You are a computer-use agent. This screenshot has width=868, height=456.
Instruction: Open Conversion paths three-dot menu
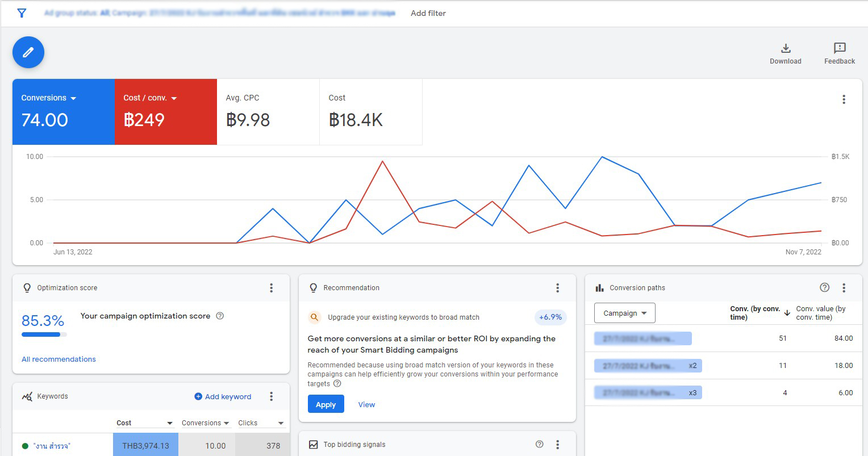[844, 288]
